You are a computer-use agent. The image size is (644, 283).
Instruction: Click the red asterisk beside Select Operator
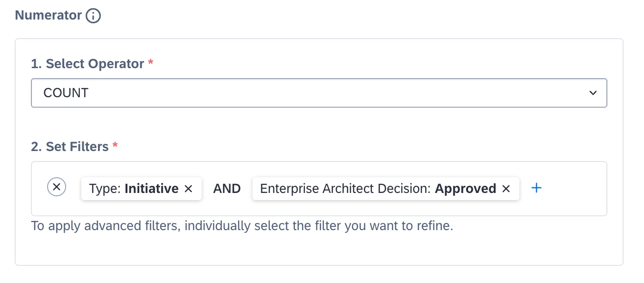[151, 63]
